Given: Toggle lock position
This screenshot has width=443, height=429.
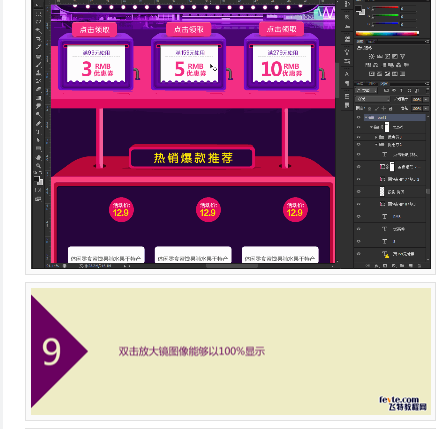Looking at the screenshot, I should [384, 109].
